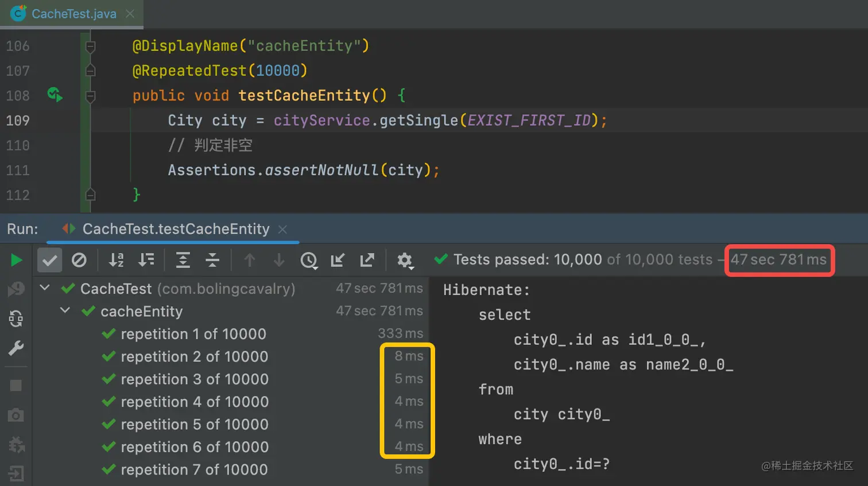Collapse the CacheTest tree node
The width and height of the screenshot is (868, 486).
(x=45, y=288)
